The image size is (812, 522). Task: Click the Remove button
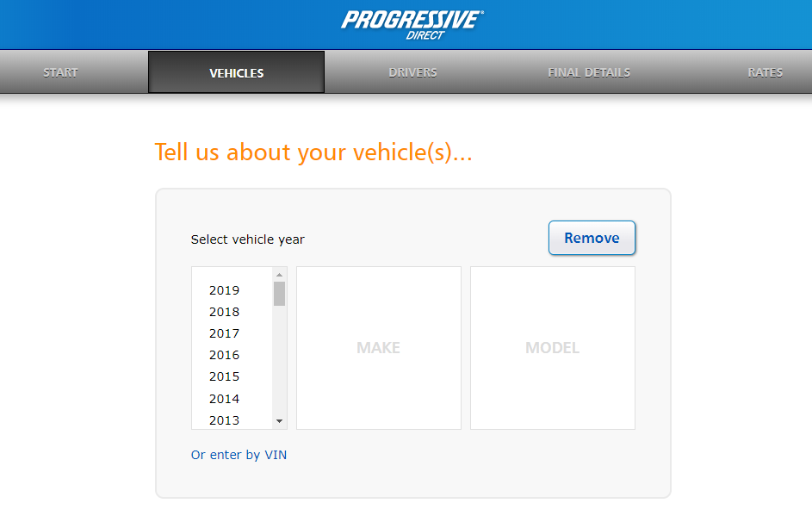592,238
